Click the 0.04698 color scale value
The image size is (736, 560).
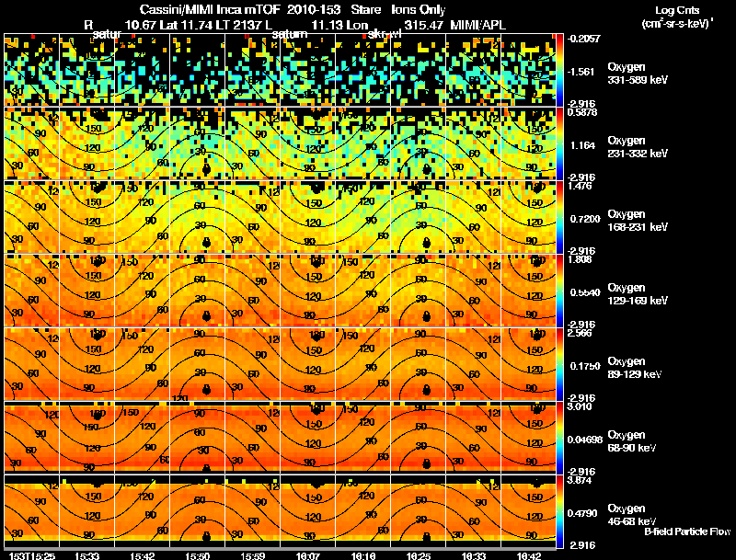tap(585, 440)
